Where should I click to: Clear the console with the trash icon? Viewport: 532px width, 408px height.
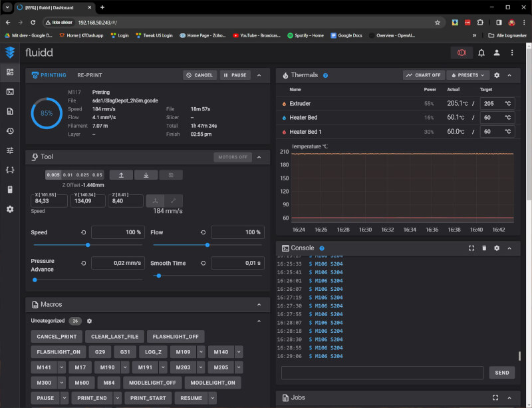[x=484, y=248]
